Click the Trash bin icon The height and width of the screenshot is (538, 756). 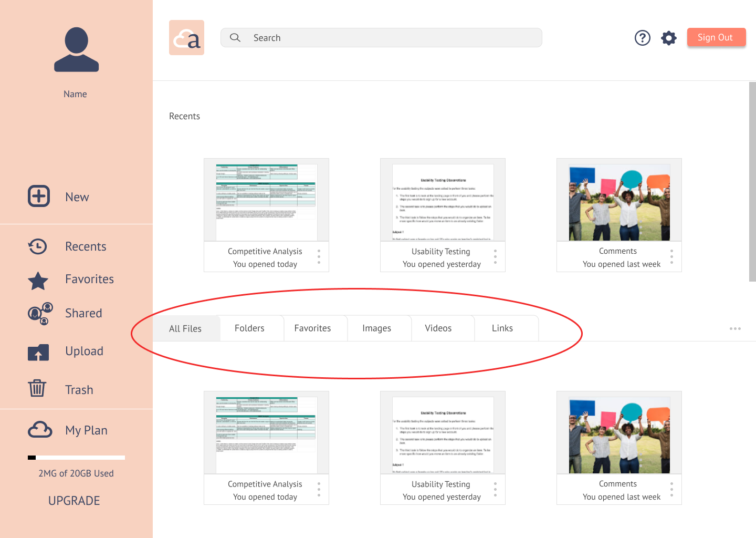(x=37, y=388)
